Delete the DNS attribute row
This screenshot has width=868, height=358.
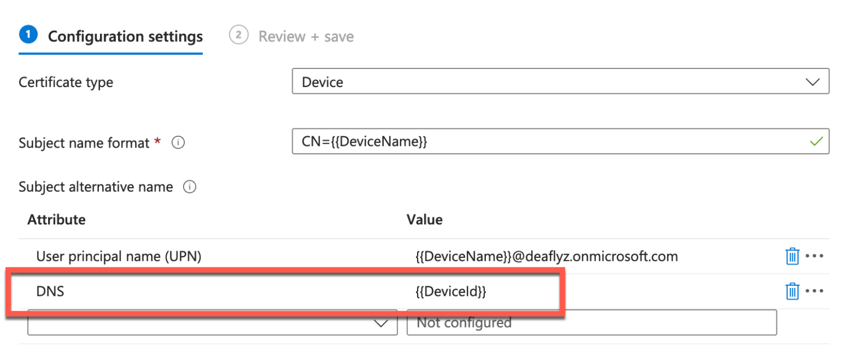(x=792, y=291)
